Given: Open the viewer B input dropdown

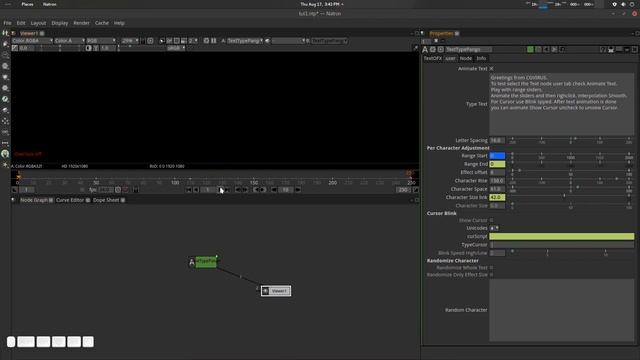Looking at the screenshot, I should 329,41.
